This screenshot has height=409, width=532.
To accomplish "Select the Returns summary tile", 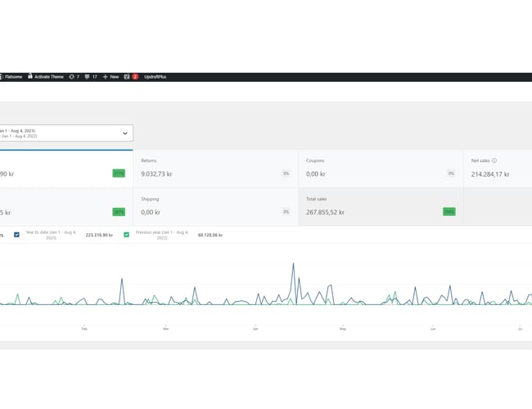I will 215,169.
